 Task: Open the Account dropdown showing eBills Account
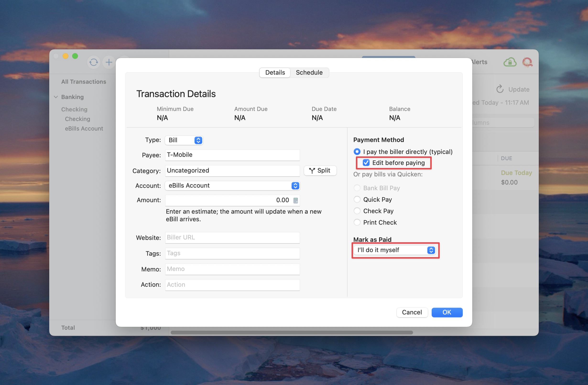pos(232,186)
